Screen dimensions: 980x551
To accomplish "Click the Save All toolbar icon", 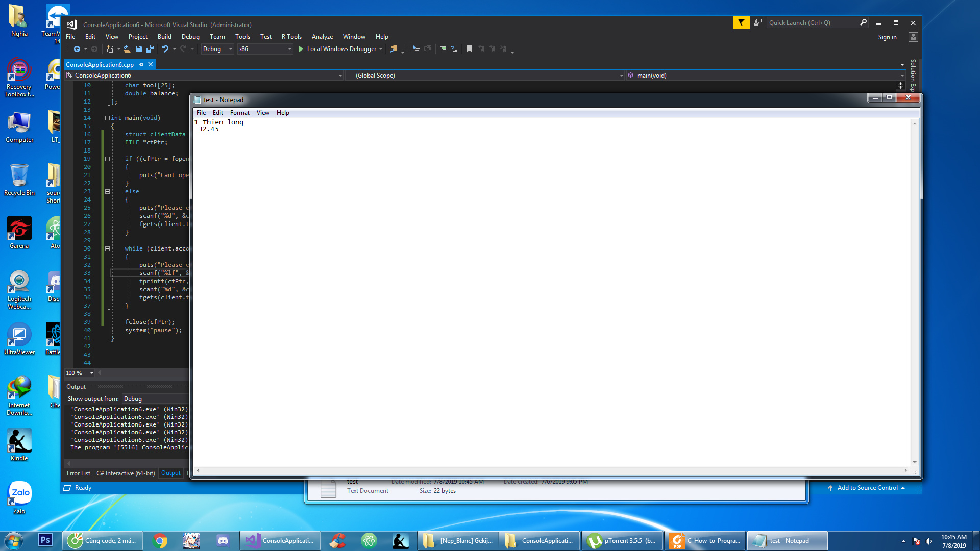I will pyautogui.click(x=150, y=49).
